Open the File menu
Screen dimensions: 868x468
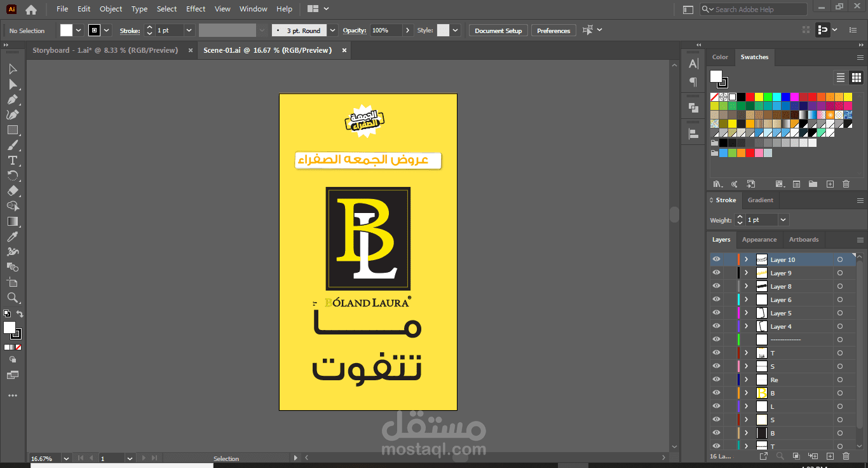[62, 9]
